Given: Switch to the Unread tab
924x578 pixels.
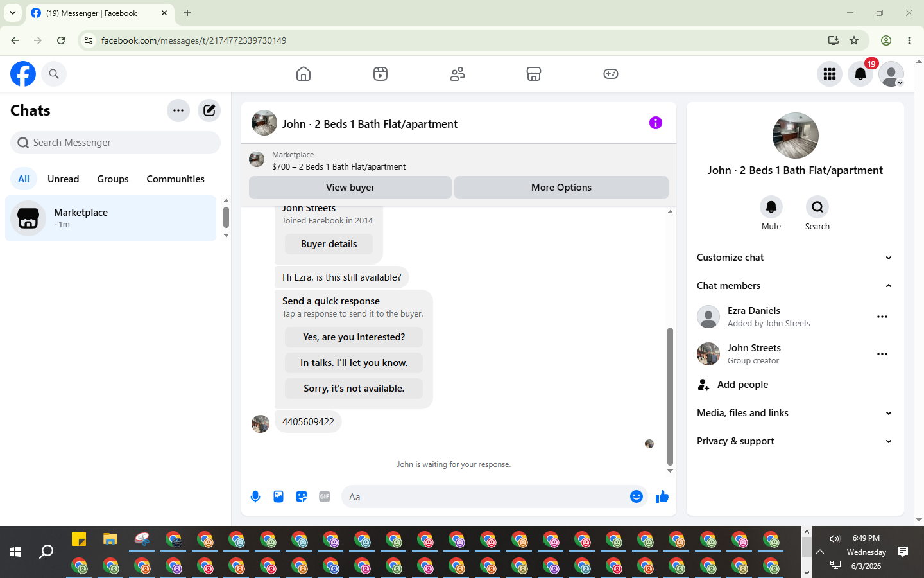Looking at the screenshot, I should click(x=64, y=179).
